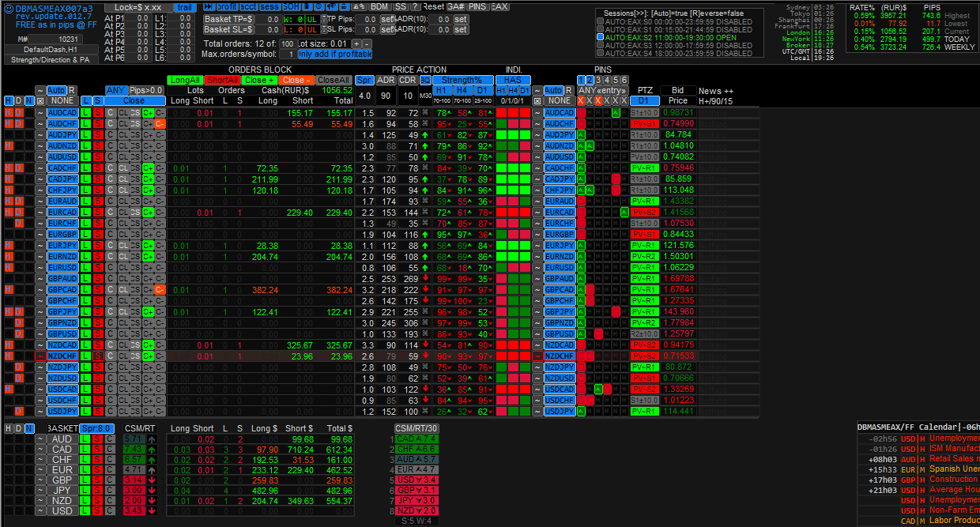980x527 pixels.
Task: Click the C close button for AUDJPY
Action: [x=111, y=135]
